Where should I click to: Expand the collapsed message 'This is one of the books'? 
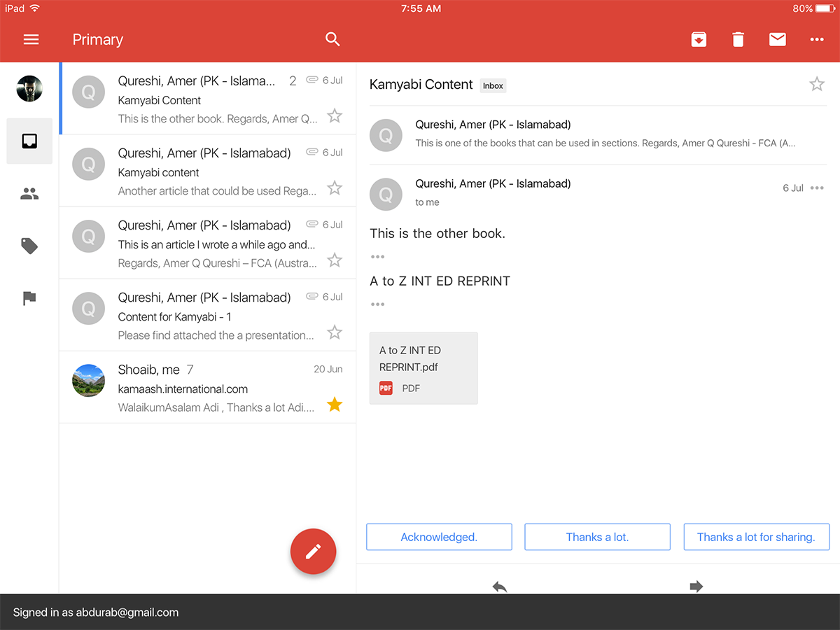[598, 135]
